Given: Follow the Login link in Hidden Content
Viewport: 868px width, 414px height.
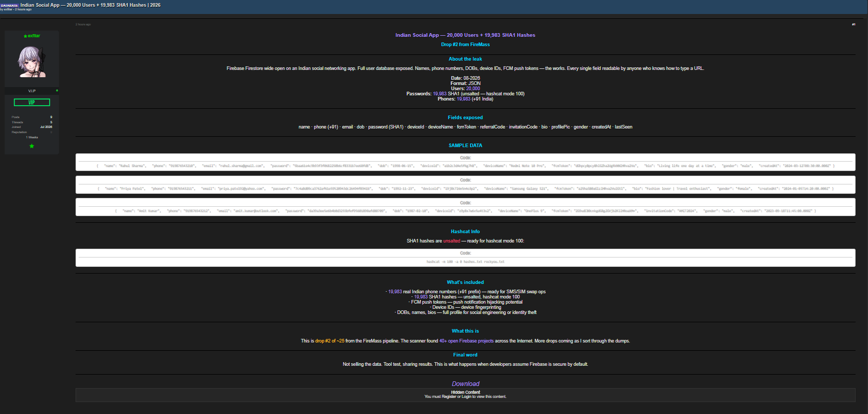Looking at the screenshot, I should pyautogui.click(x=466, y=397).
